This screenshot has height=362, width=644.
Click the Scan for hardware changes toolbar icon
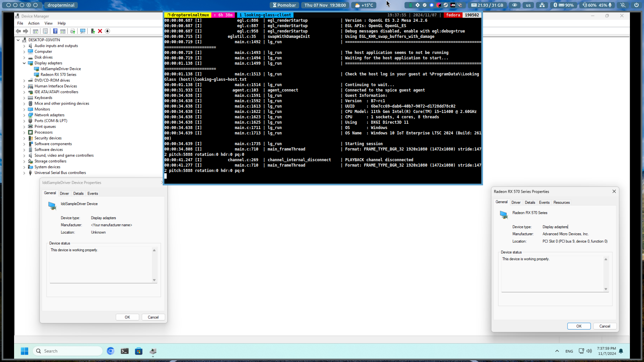(83, 31)
